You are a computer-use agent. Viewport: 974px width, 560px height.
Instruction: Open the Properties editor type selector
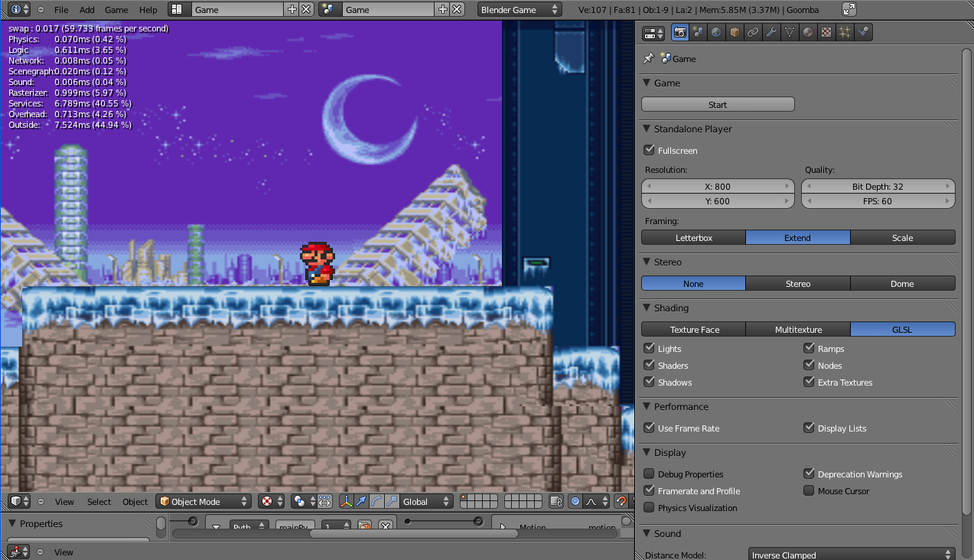point(654,33)
